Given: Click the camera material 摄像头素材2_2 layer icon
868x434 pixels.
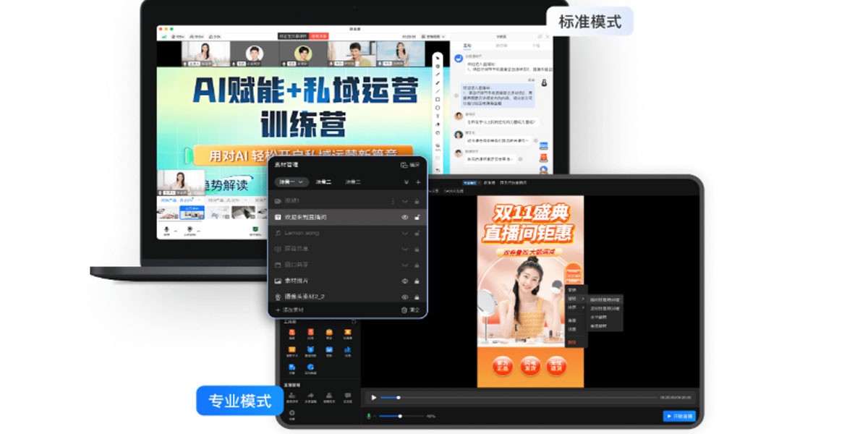Looking at the screenshot, I should [278, 297].
